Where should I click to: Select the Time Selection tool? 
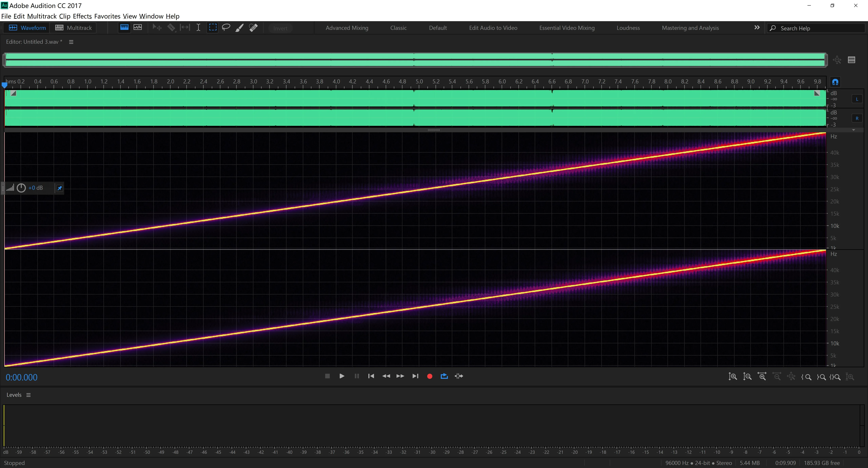(x=199, y=28)
